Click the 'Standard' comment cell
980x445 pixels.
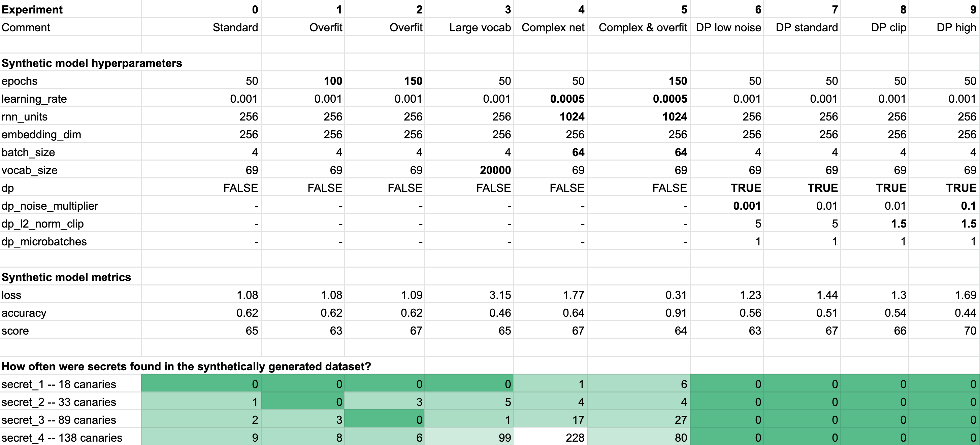tap(201, 27)
